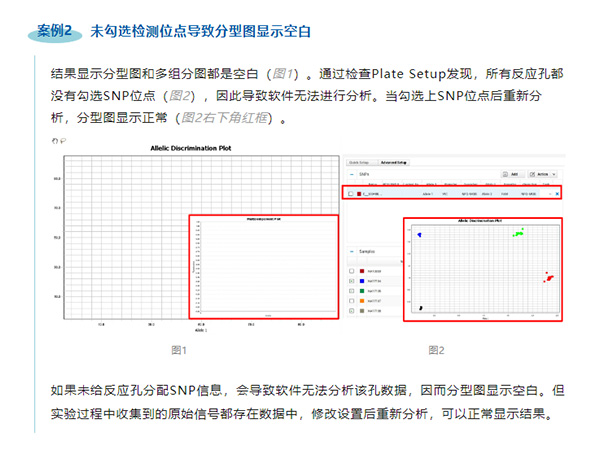Click the blue X delete icon on SNP row
This screenshot has width=600, height=450.
coord(558,192)
